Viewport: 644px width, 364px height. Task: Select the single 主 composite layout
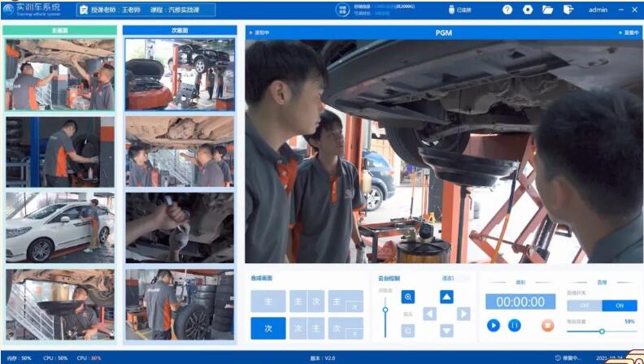[x=268, y=301]
